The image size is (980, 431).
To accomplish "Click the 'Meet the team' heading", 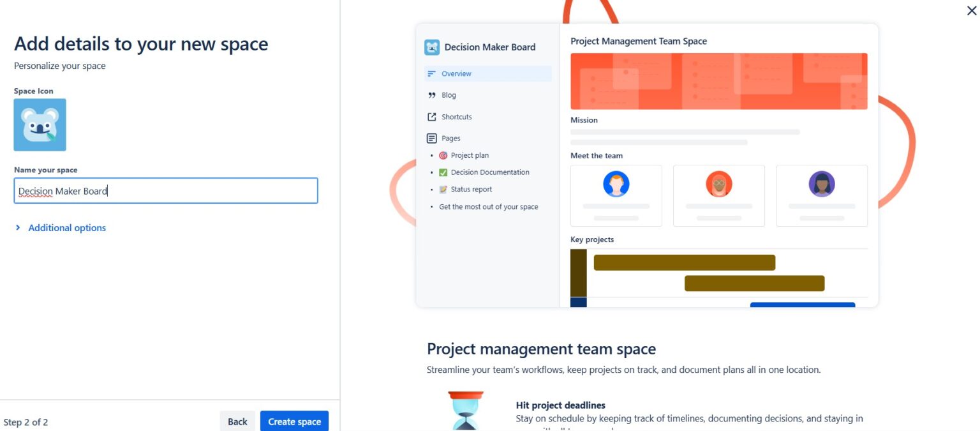I will [597, 156].
